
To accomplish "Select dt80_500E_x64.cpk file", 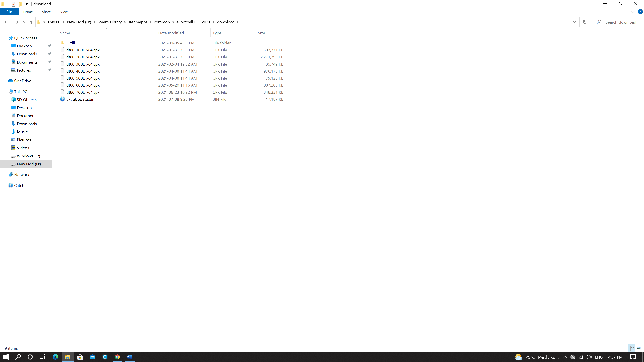I will coord(83,78).
